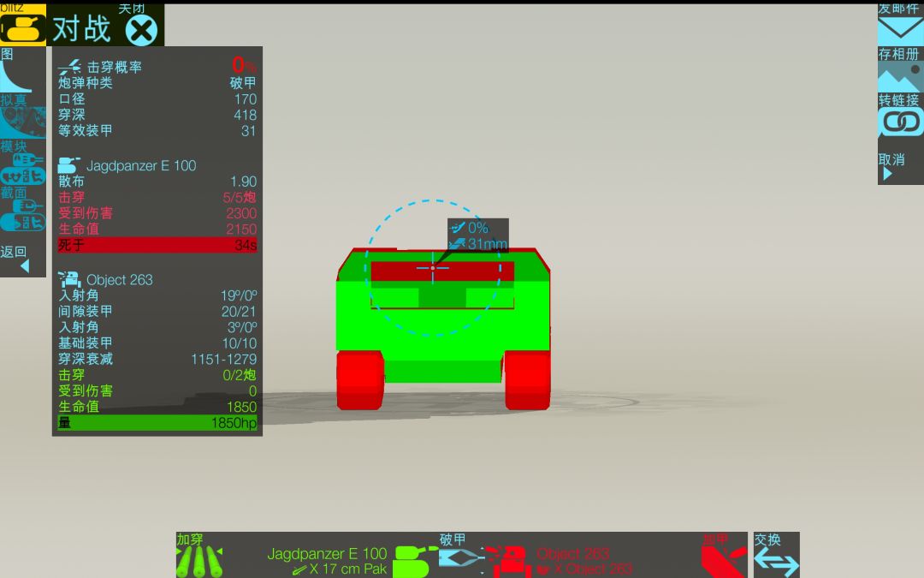Click the 基础装甲 10/10 row

[157, 343]
